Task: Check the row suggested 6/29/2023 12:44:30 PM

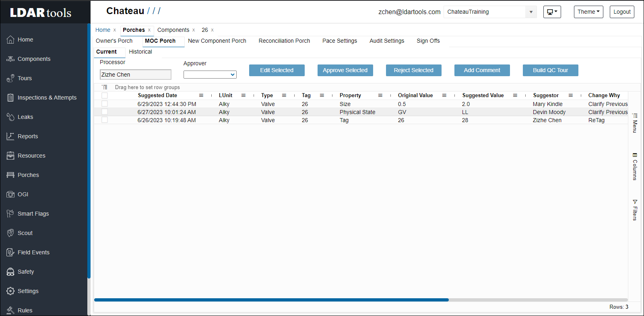Action: pyautogui.click(x=105, y=104)
